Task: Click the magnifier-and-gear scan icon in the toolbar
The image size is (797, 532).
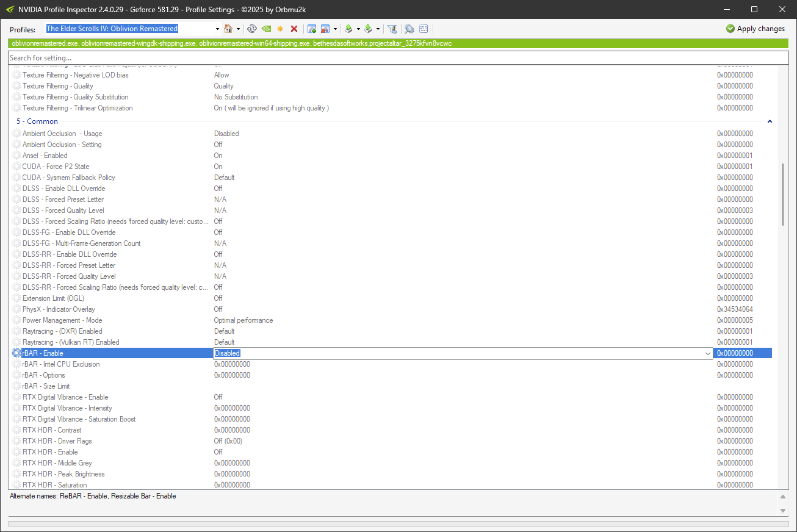Action: (x=409, y=29)
